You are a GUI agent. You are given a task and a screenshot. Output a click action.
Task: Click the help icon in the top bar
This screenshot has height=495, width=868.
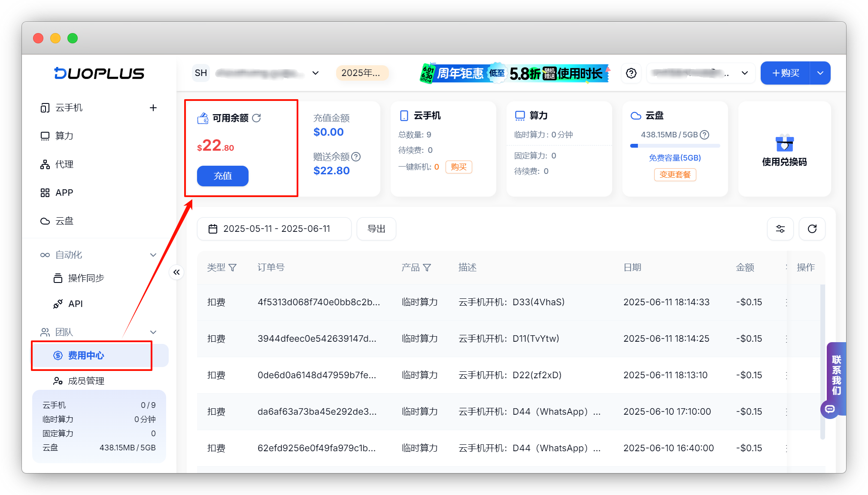pyautogui.click(x=631, y=73)
